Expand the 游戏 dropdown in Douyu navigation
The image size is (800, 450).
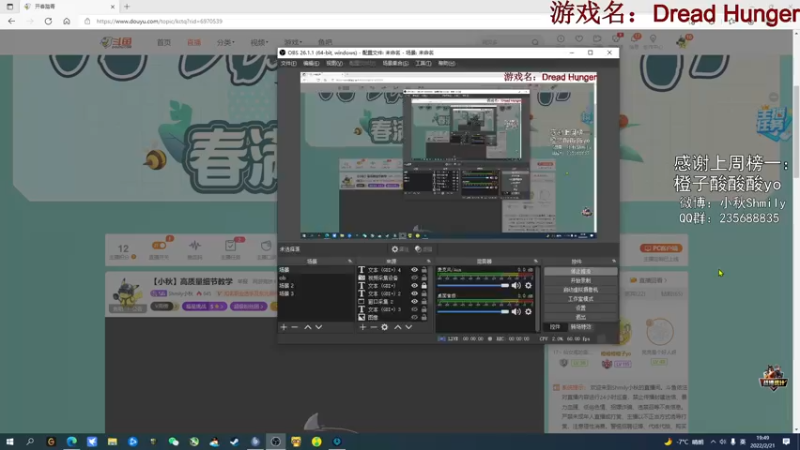coord(293,42)
